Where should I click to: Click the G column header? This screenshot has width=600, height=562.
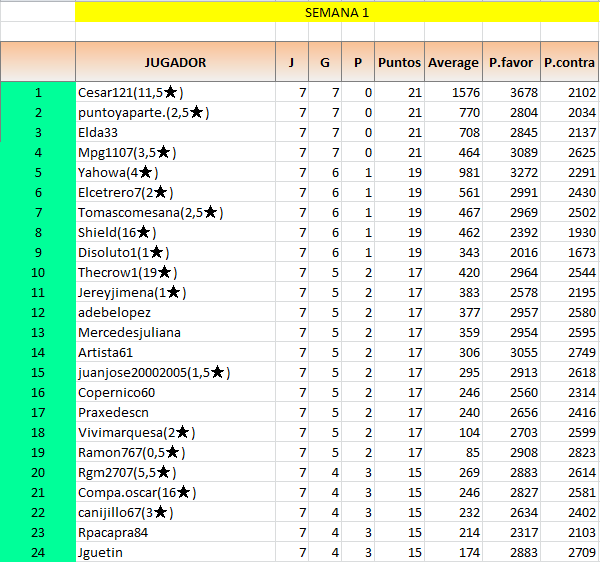324,62
